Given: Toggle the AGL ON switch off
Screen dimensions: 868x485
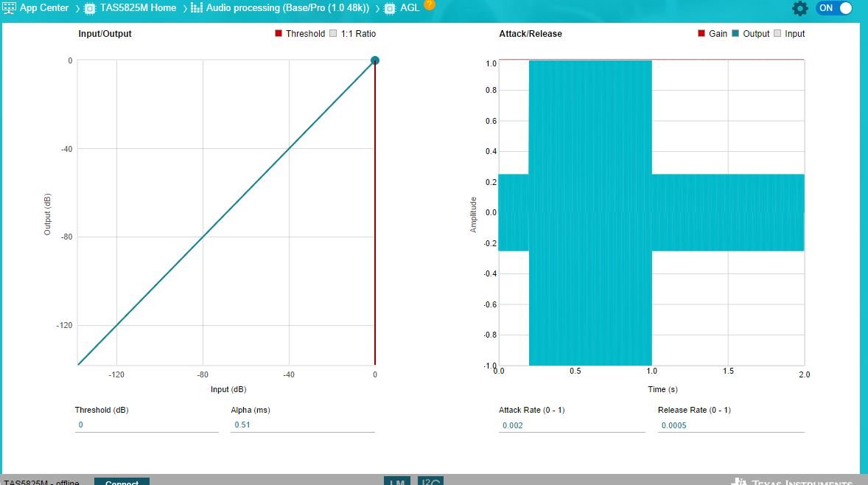Looking at the screenshot, I should [833, 8].
